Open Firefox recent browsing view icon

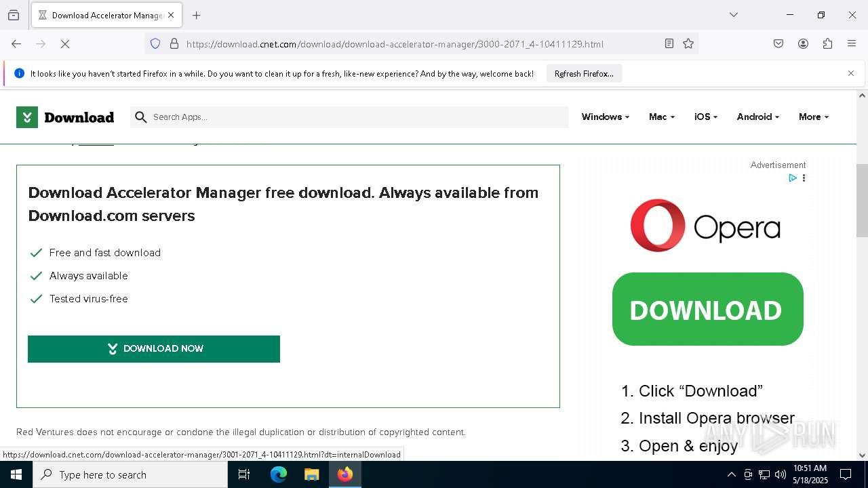[x=14, y=15]
